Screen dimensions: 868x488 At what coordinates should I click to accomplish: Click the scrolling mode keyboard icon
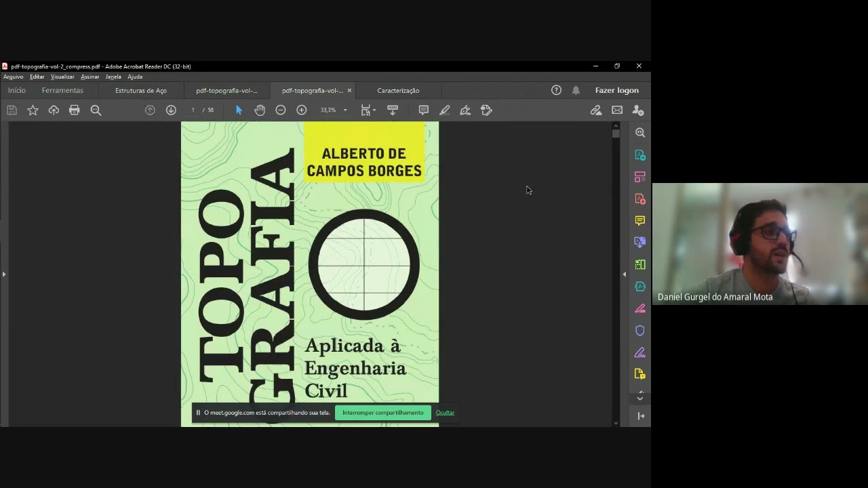pos(393,110)
